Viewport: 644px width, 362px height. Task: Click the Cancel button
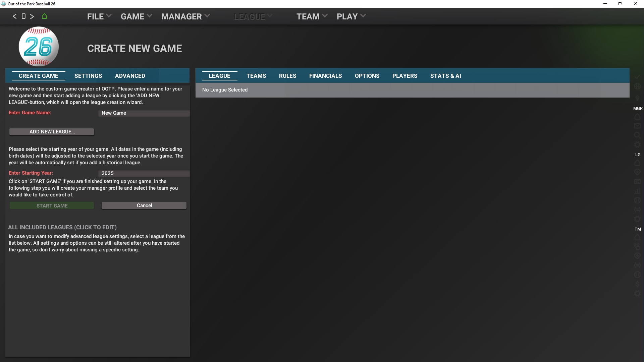(x=144, y=205)
